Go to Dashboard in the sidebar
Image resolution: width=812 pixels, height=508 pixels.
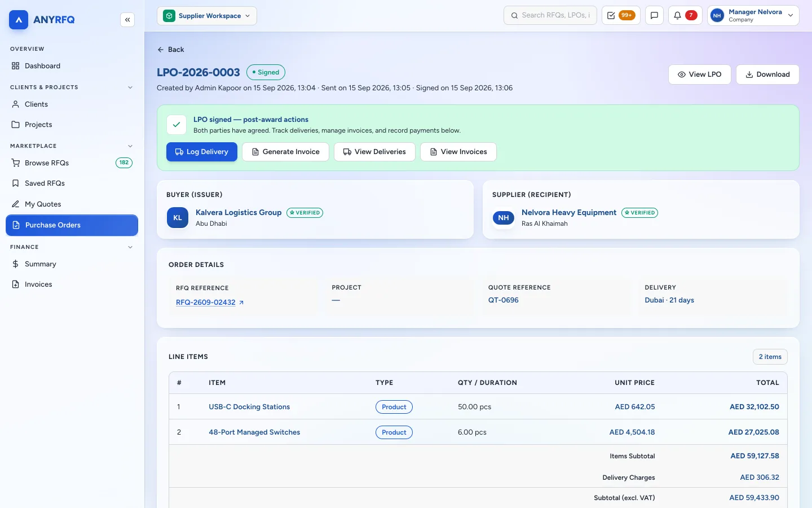[x=72, y=66]
